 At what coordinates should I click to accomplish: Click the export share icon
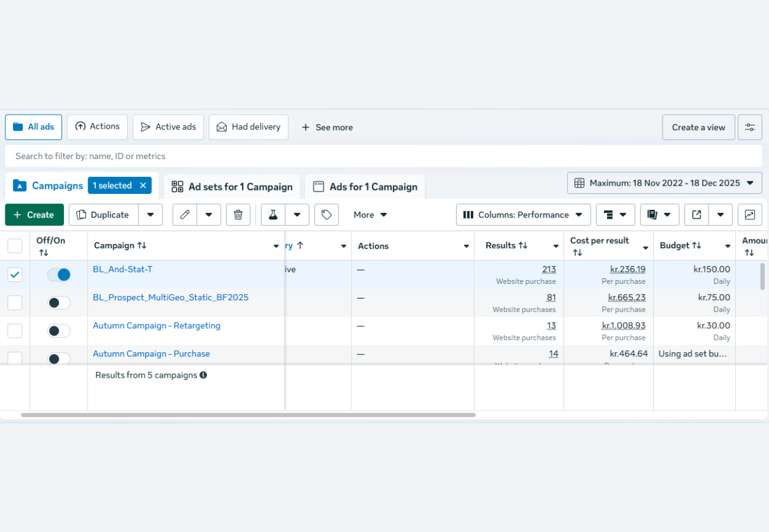(697, 215)
